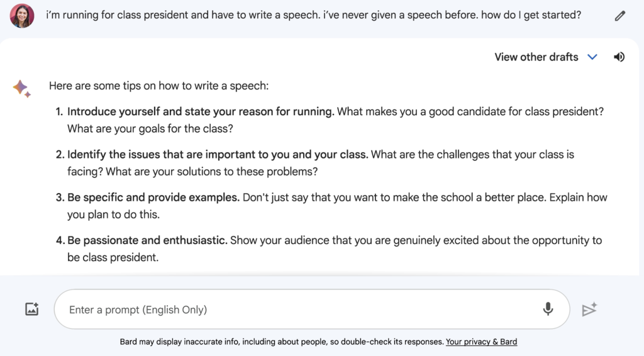Image resolution: width=644 pixels, height=356 pixels.
Task: Open the image upload icon
Action: pyautogui.click(x=32, y=309)
